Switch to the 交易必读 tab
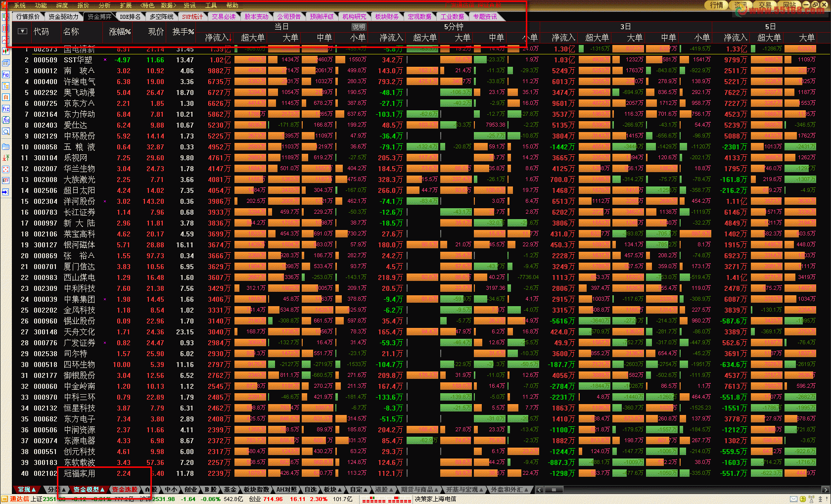This screenshot has height=504, width=831. pyautogui.click(x=224, y=16)
